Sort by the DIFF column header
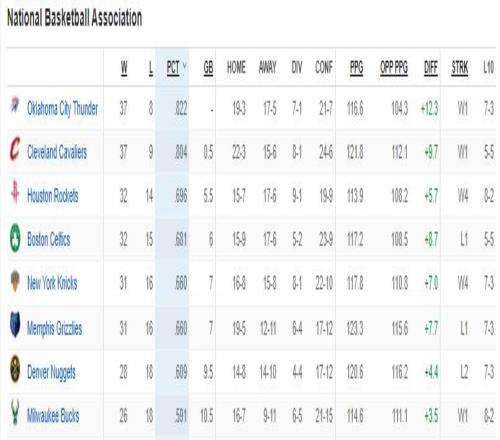500x440 pixels. point(431,68)
